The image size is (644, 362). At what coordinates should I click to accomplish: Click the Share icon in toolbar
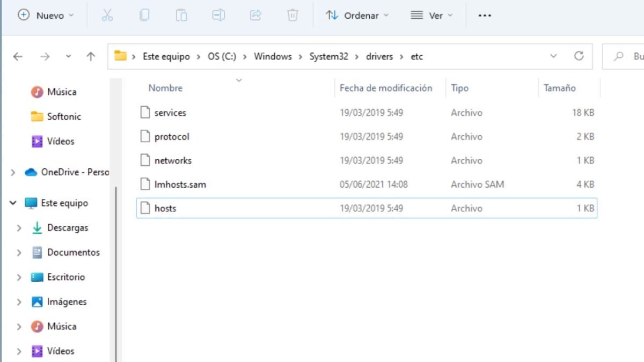pyautogui.click(x=255, y=16)
